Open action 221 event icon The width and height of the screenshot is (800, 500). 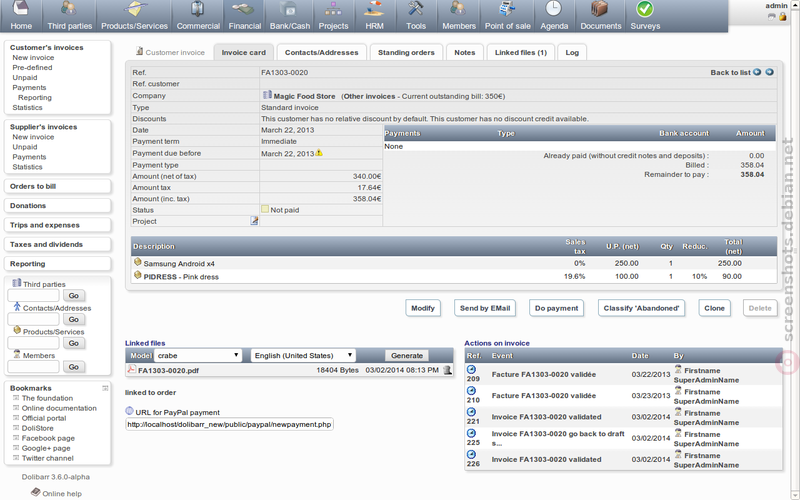[x=471, y=412]
